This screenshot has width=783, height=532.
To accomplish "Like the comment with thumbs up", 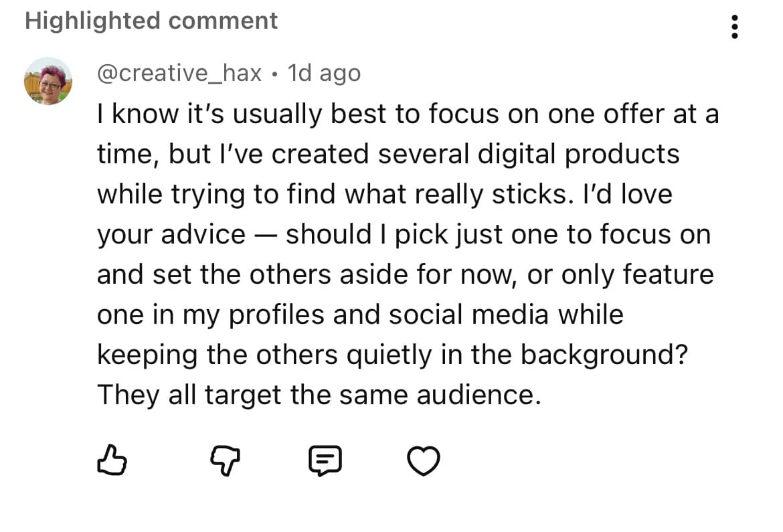I will coord(111,460).
